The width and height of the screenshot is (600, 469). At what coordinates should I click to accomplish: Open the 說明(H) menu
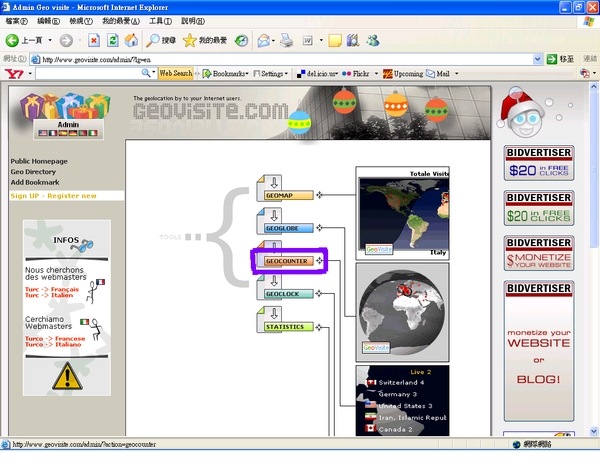[193, 21]
